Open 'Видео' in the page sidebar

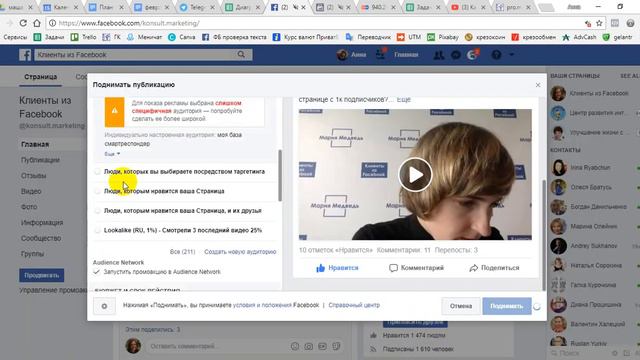pos(31,191)
